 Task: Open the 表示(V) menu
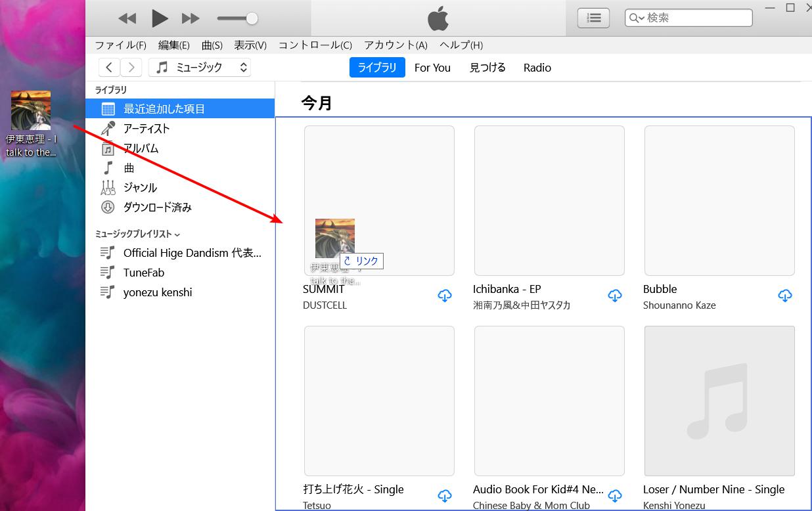click(250, 45)
